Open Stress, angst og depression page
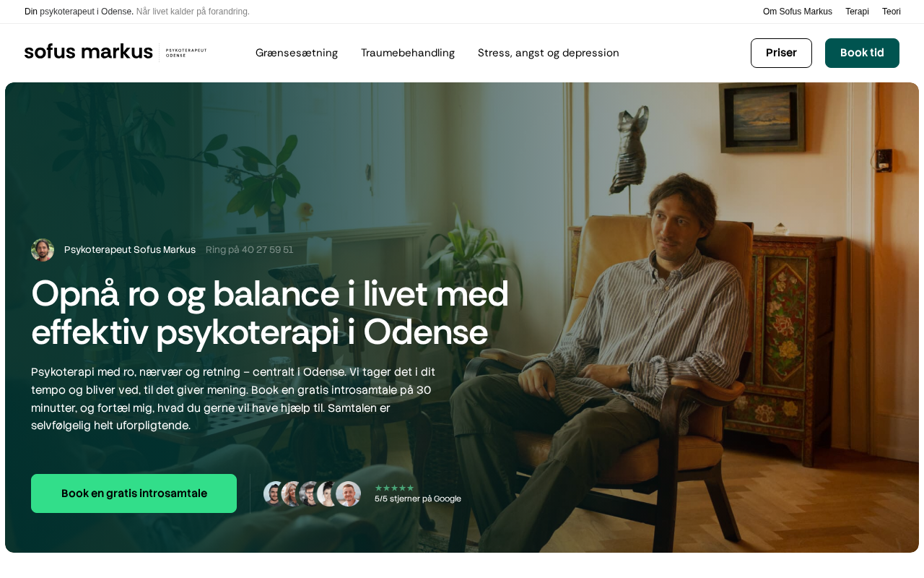 click(549, 53)
